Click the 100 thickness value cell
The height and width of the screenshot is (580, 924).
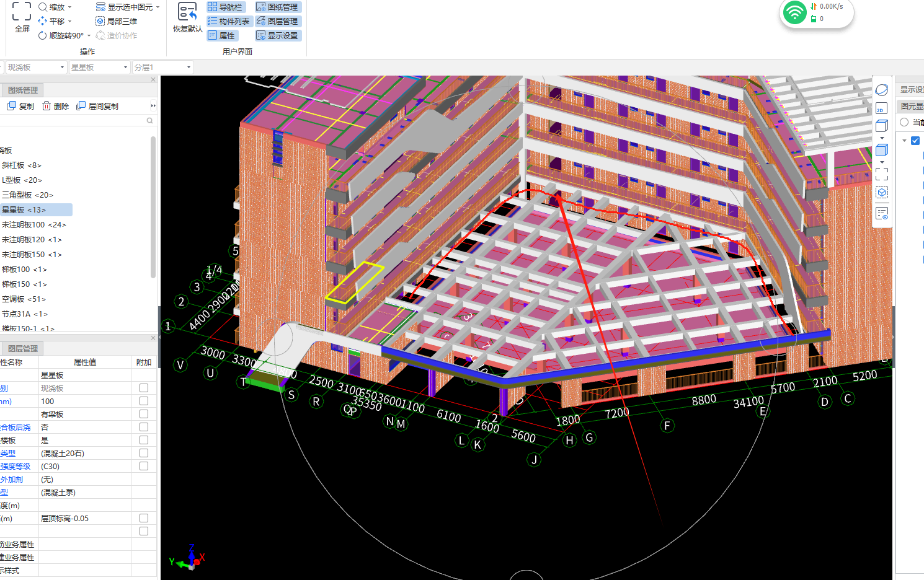click(x=85, y=401)
